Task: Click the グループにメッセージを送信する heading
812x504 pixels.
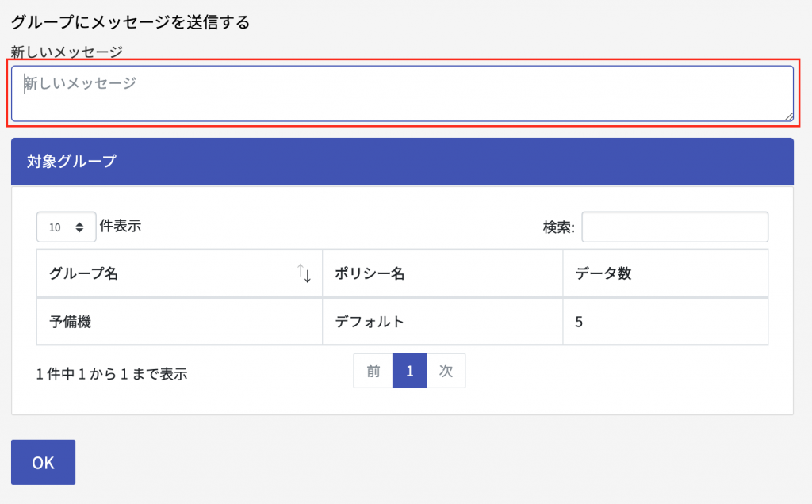Action: tap(131, 22)
